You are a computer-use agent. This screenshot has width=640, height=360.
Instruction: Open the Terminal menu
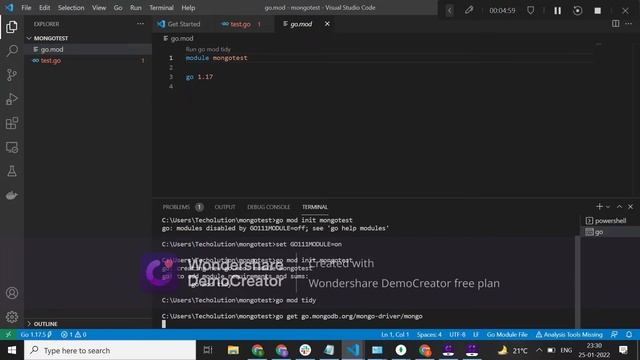[161, 8]
